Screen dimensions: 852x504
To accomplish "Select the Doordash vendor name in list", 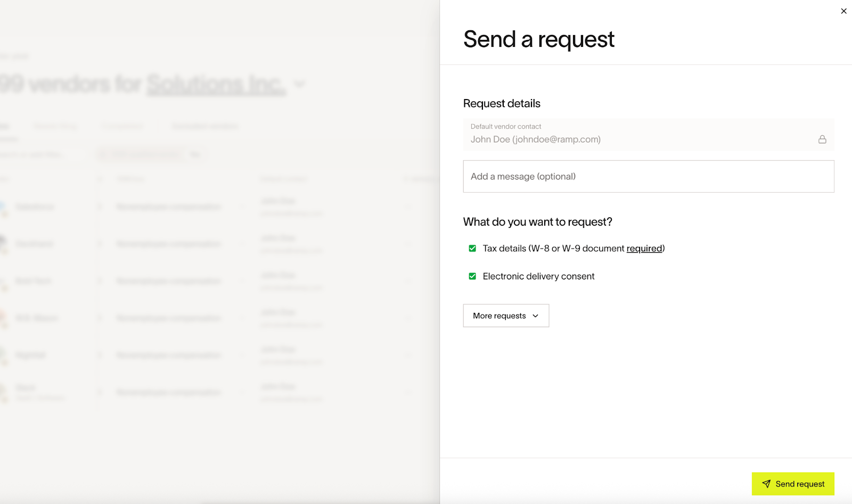I will 34,244.
